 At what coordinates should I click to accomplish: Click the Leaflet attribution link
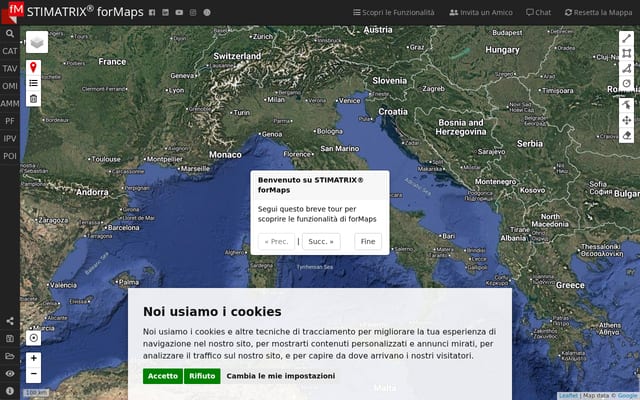(x=569, y=396)
